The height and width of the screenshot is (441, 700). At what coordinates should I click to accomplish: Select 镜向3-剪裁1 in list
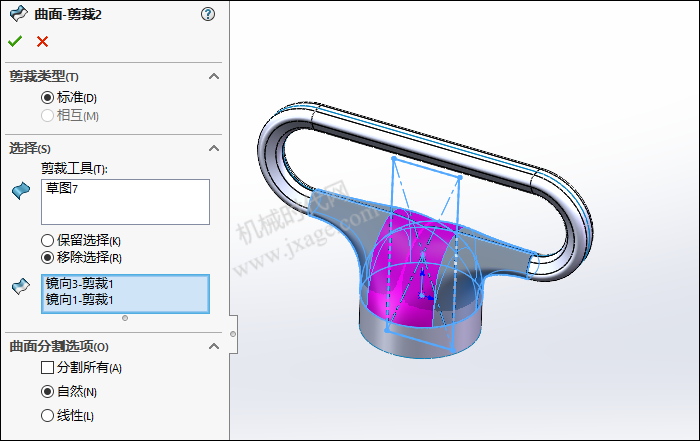(x=79, y=283)
